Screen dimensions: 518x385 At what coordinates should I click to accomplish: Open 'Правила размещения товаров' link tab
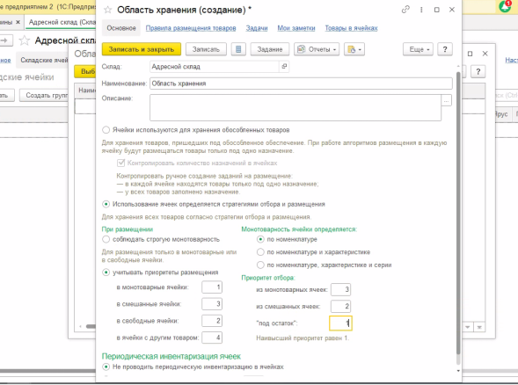coord(191,28)
